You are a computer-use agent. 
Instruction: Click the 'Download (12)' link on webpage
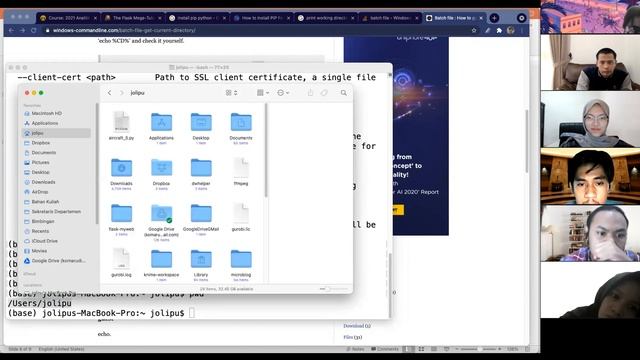point(357,326)
